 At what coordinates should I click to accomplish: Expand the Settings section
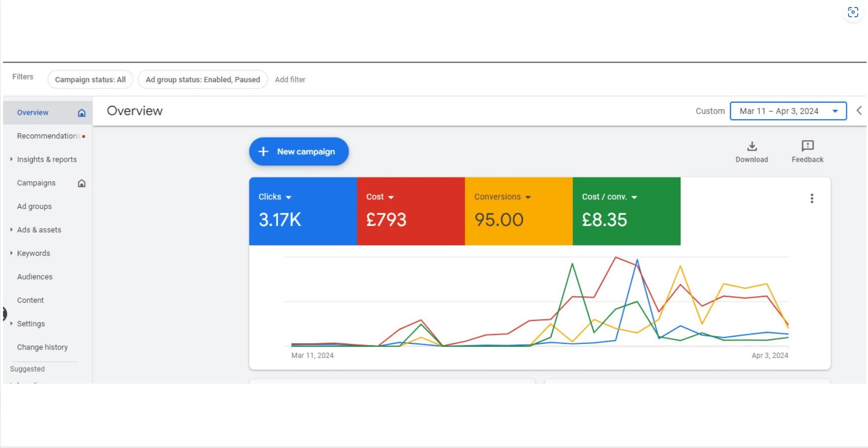pyautogui.click(x=11, y=324)
